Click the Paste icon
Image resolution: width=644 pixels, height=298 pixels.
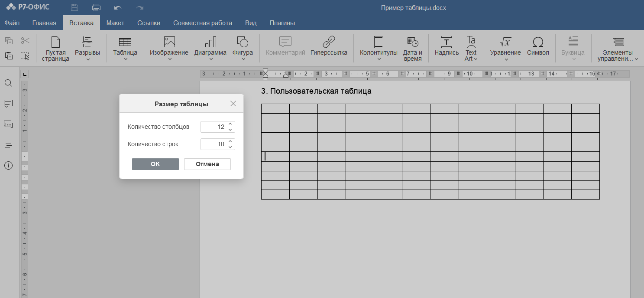tap(9, 56)
